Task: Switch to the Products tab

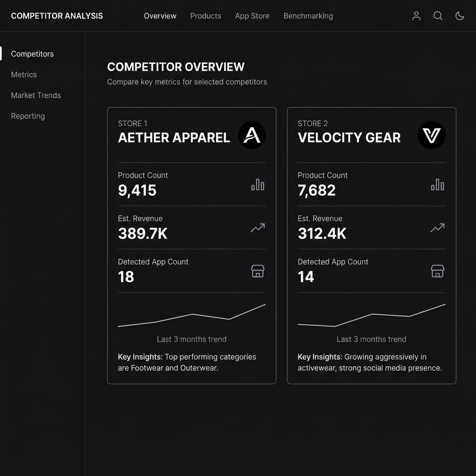Action: click(x=205, y=16)
